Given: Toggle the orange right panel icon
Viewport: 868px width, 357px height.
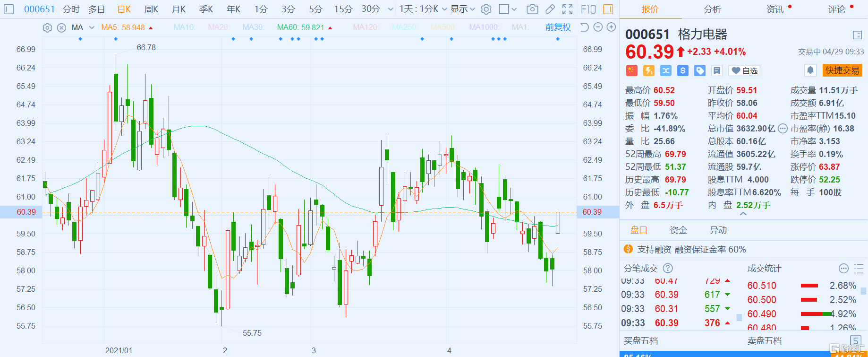Looking at the screenshot, I should pyautogui.click(x=608, y=9).
